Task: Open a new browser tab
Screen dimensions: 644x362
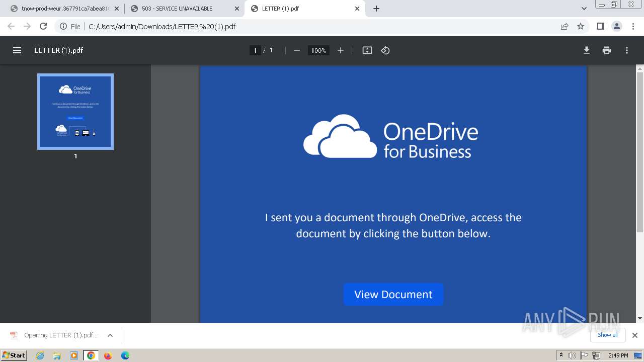Action: click(x=376, y=9)
